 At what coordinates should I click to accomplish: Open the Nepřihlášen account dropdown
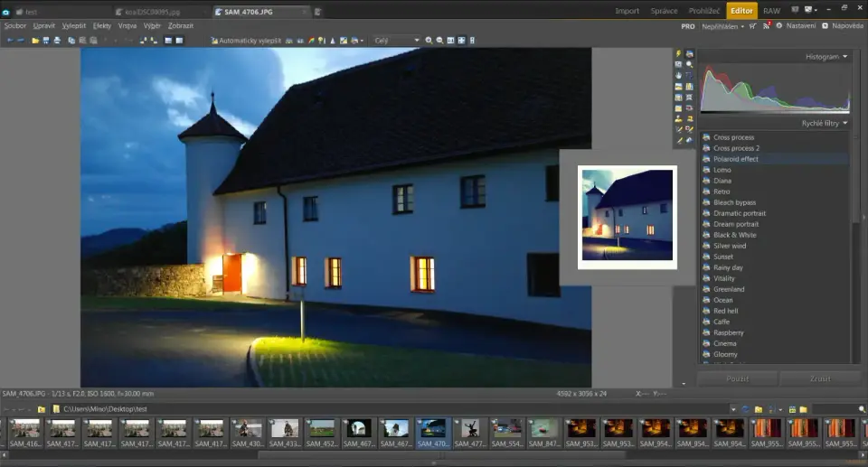(722, 26)
